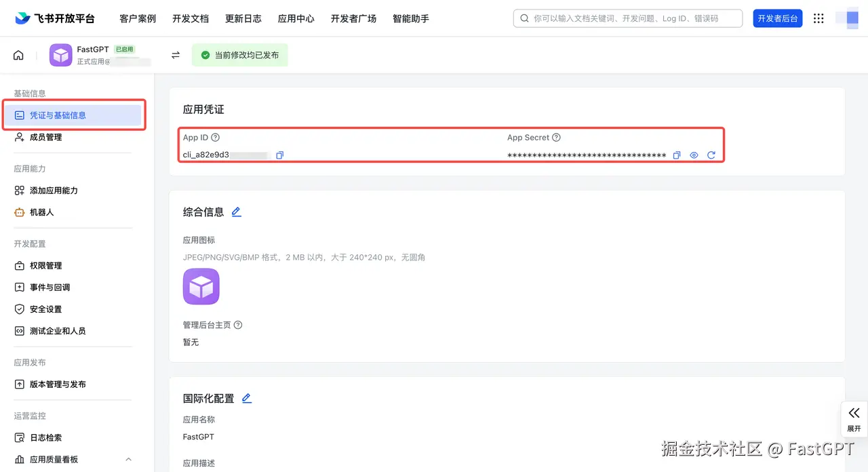
Task: Open 智能助手 in top navigation
Action: coord(411,18)
